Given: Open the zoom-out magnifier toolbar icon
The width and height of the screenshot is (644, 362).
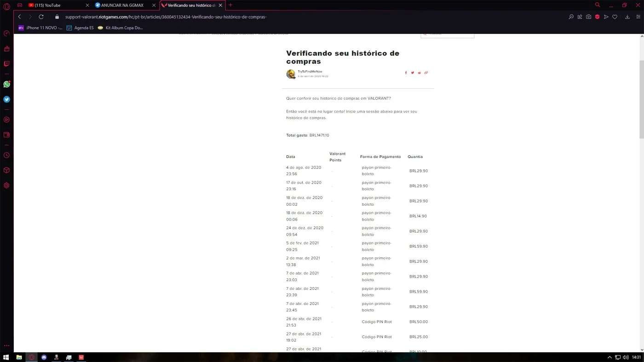Looking at the screenshot, I should pos(571,17).
